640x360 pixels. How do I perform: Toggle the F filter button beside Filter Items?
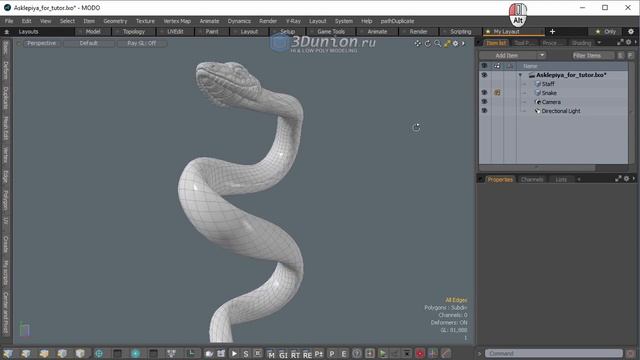coord(630,56)
